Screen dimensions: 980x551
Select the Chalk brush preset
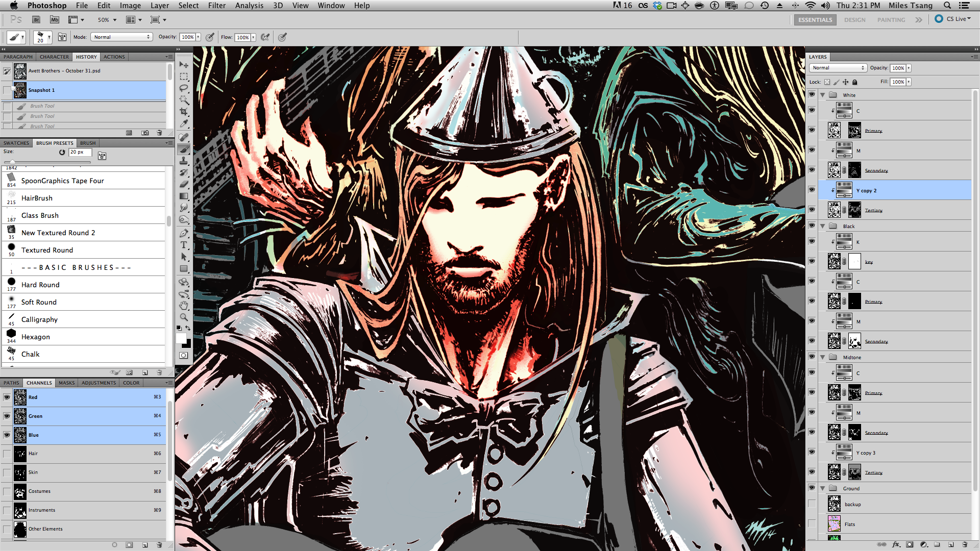(x=84, y=354)
